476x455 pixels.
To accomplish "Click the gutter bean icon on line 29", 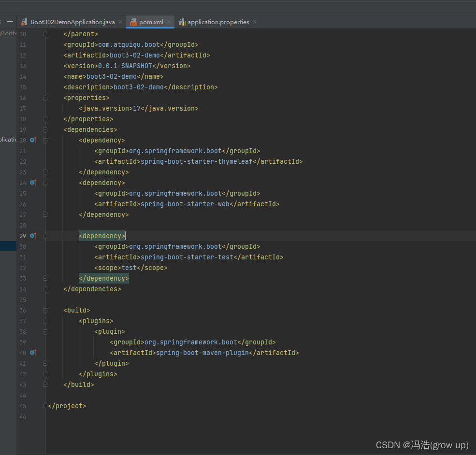I will (x=33, y=236).
